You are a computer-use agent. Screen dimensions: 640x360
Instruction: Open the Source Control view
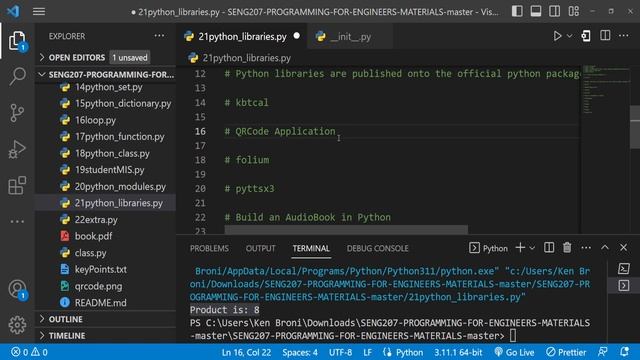coord(17,113)
